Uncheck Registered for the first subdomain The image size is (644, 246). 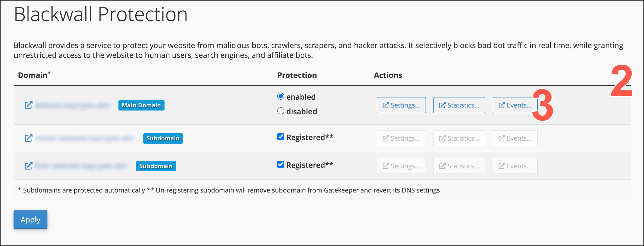point(281,137)
